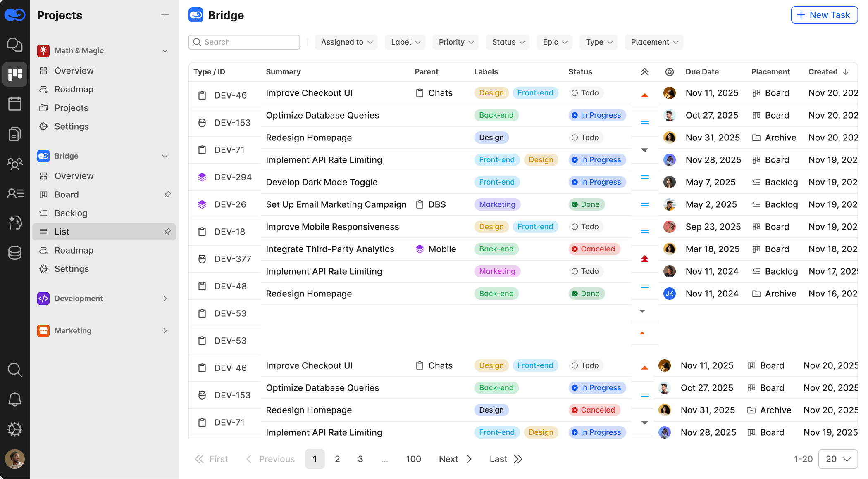Toggle the pin icon next to Board
Viewport: 868px width, 479px height.
tap(167, 194)
